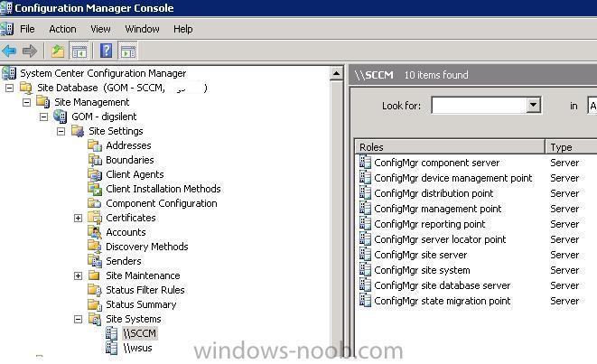Click the Accounts folder icon
This screenshot has height=364, width=597.
95,232
